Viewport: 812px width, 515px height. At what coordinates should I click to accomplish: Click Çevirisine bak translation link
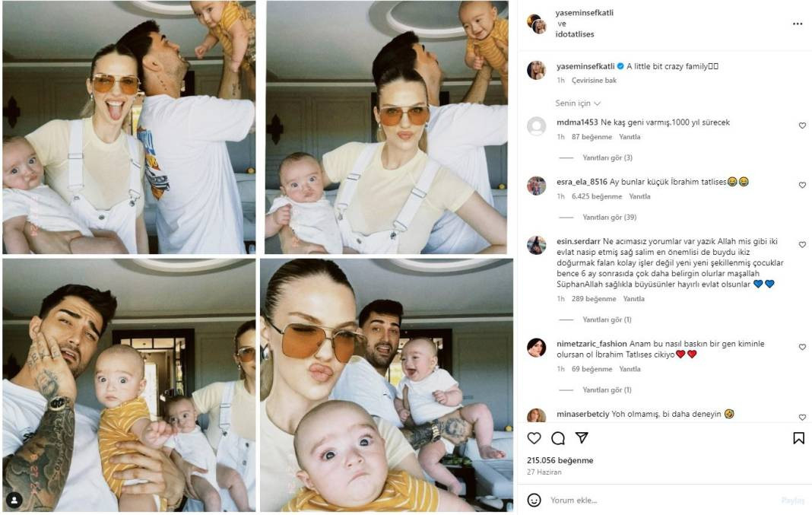594,81
